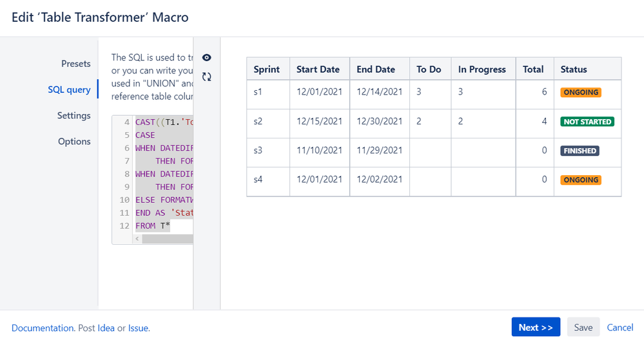Click the ONGOING badge in s1 row
The width and height of the screenshot is (644, 340).
click(581, 92)
